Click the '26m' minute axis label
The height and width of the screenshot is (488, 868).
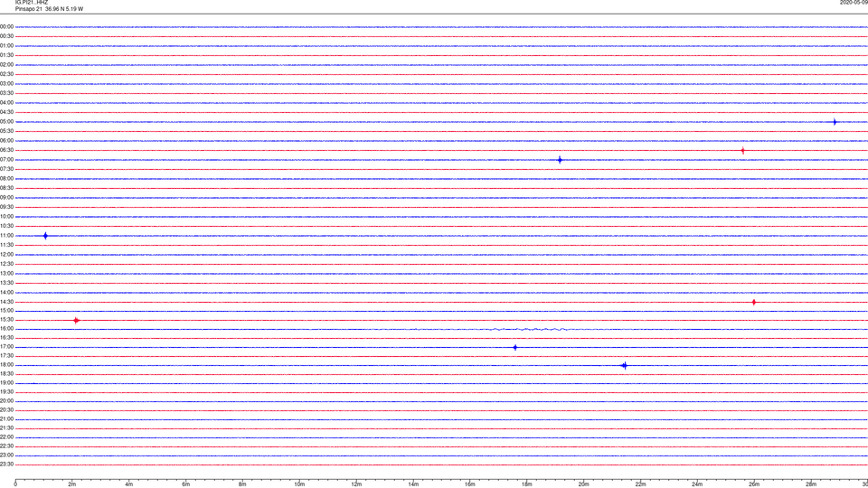pyautogui.click(x=754, y=484)
